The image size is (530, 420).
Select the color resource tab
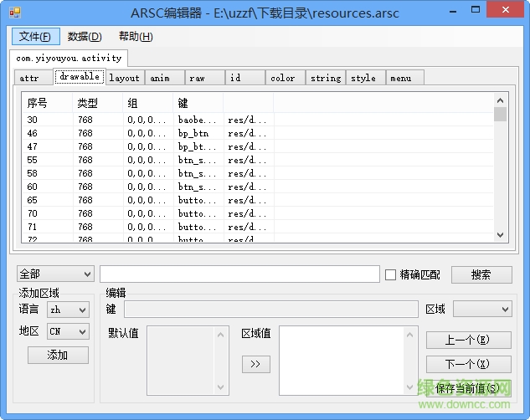(283, 78)
